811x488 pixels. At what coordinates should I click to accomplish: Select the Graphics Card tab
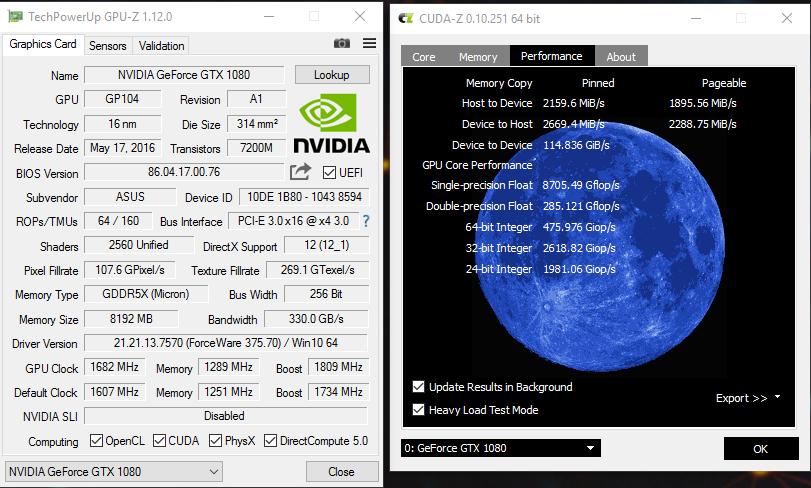pyautogui.click(x=43, y=44)
